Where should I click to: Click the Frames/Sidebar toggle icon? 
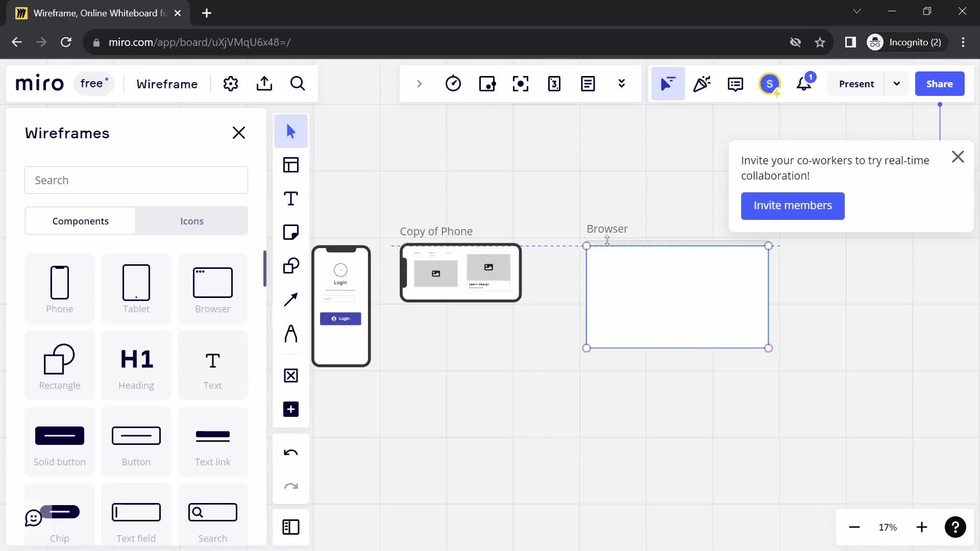(291, 527)
